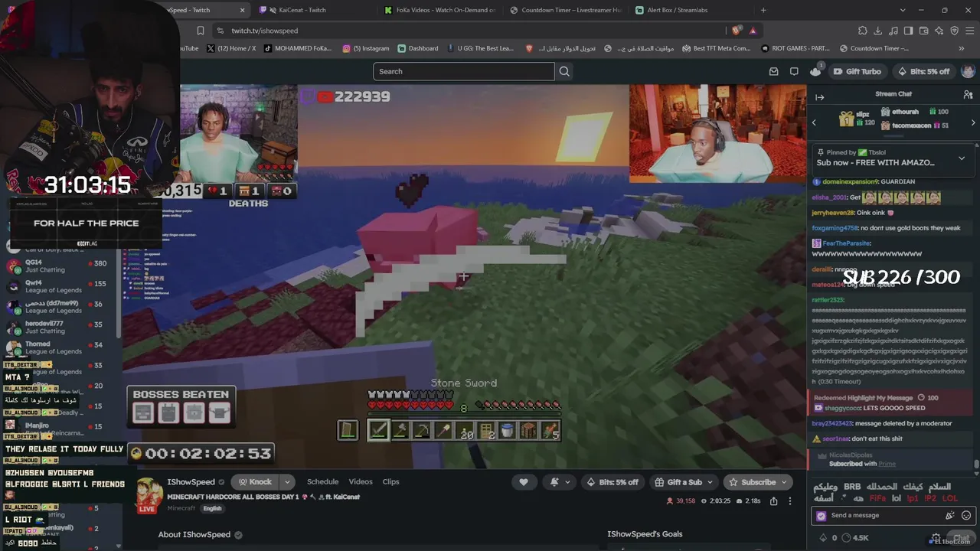This screenshot has height=551, width=980.
Task: Click the bits icon in message box
Action: [950, 516]
